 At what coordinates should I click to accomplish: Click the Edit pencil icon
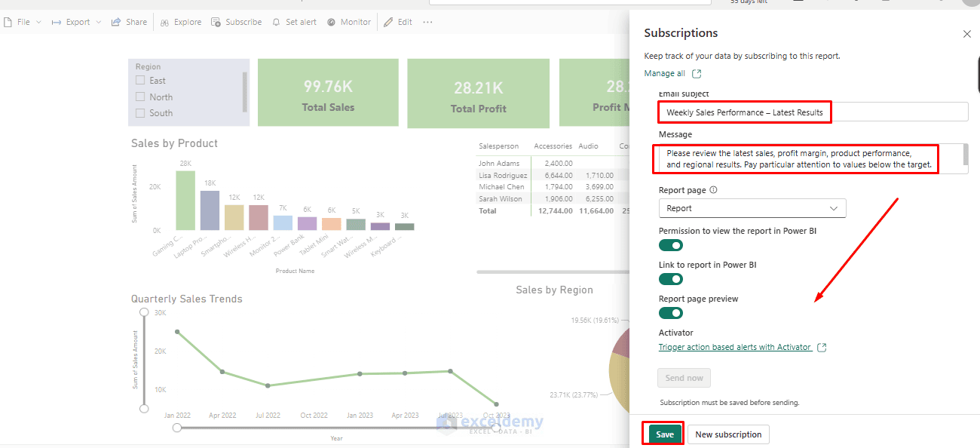388,22
